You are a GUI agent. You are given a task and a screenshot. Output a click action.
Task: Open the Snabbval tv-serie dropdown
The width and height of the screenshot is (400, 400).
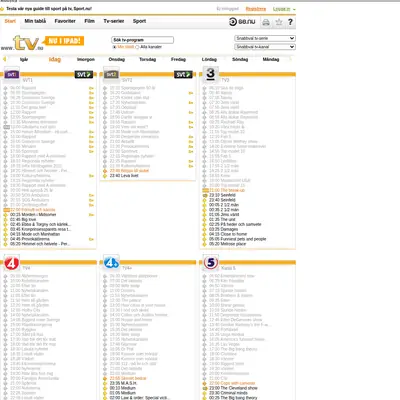pyautogui.click(x=265, y=38)
